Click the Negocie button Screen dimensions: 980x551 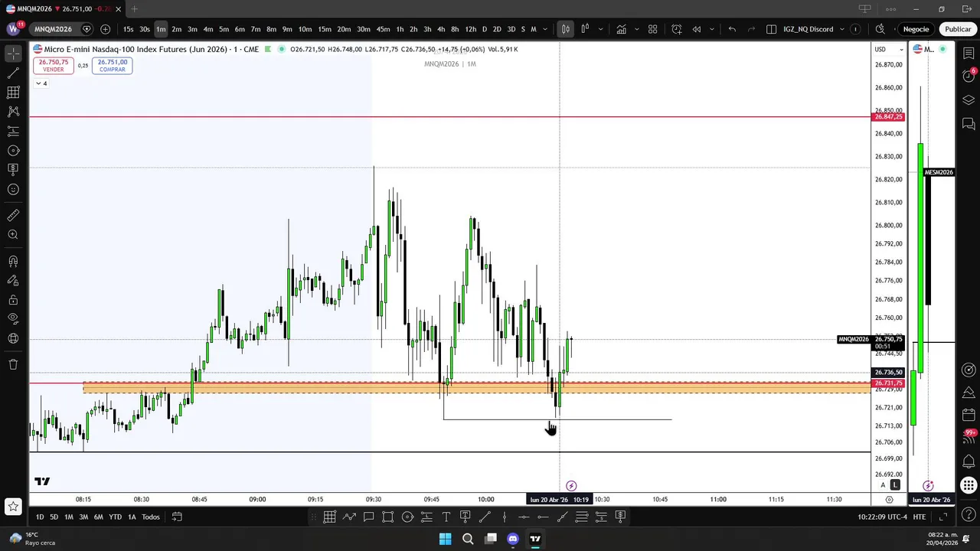click(916, 29)
